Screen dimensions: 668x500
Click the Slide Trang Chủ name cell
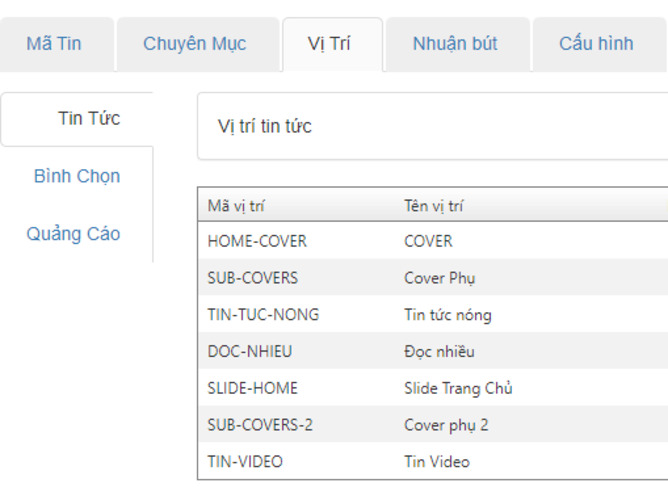(x=458, y=388)
